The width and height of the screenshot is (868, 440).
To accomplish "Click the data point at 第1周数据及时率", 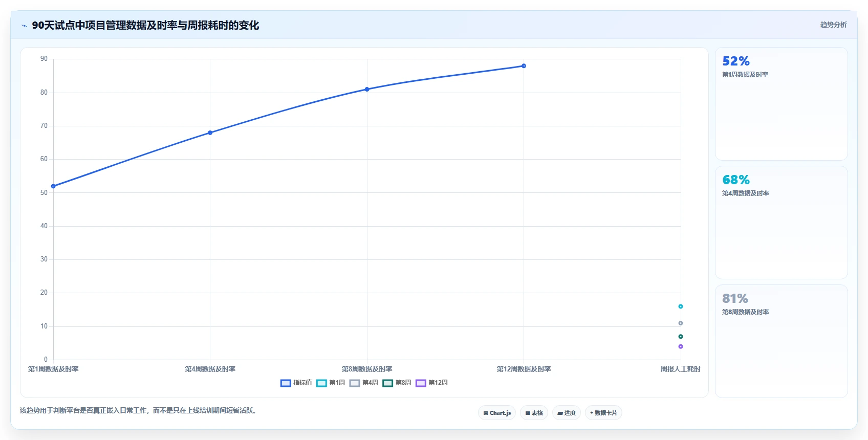I will click(x=53, y=186).
